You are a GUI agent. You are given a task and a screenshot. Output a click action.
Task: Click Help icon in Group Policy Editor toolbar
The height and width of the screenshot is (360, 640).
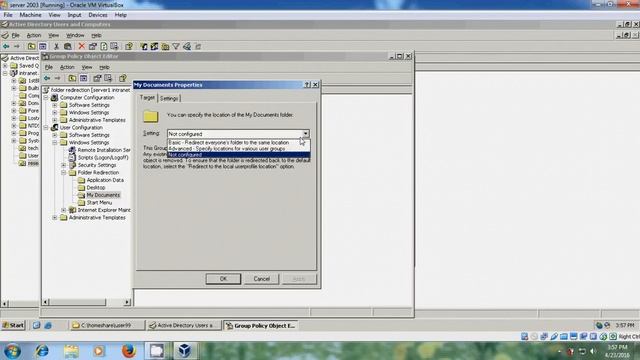pos(122,78)
